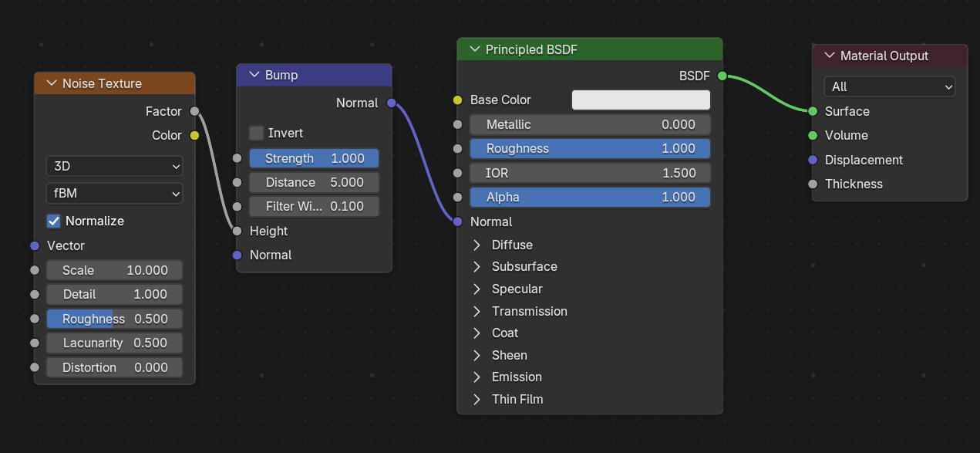The width and height of the screenshot is (980, 453).
Task: Click the Material Output node title
Action: point(884,56)
